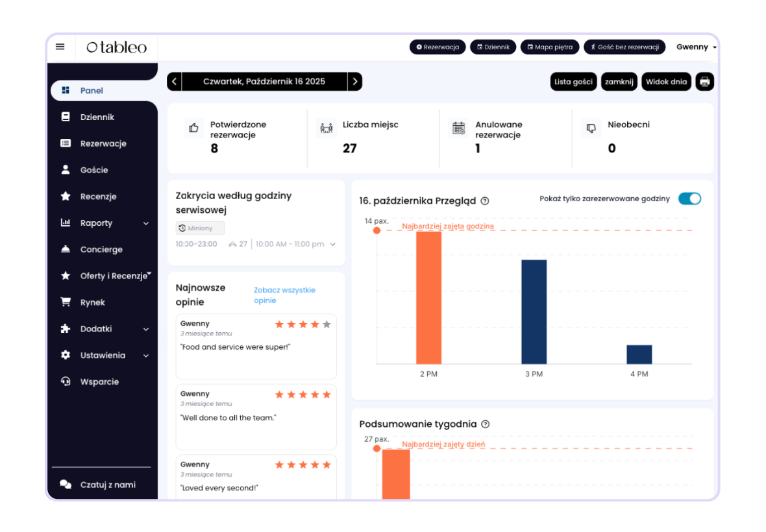Select Goście in the sidebar
This screenshot has height=532, width=766.
coord(94,170)
